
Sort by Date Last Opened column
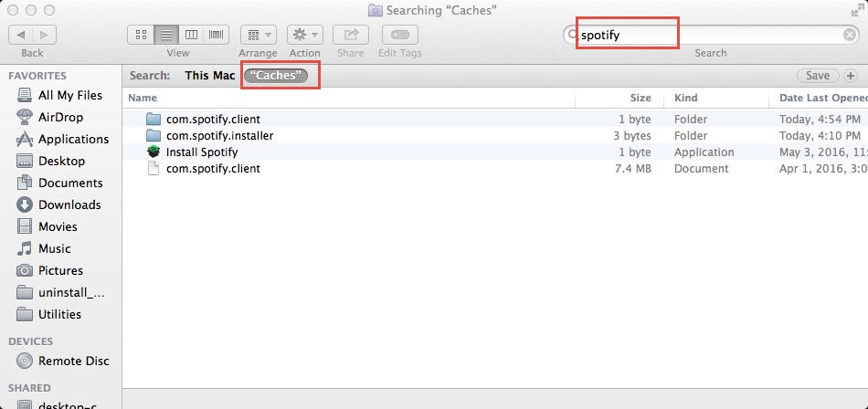click(819, 98)
